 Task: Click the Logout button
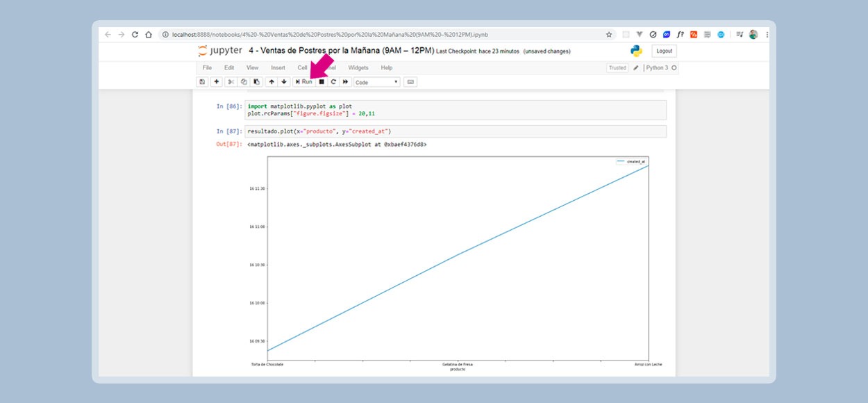coord(665,51)
